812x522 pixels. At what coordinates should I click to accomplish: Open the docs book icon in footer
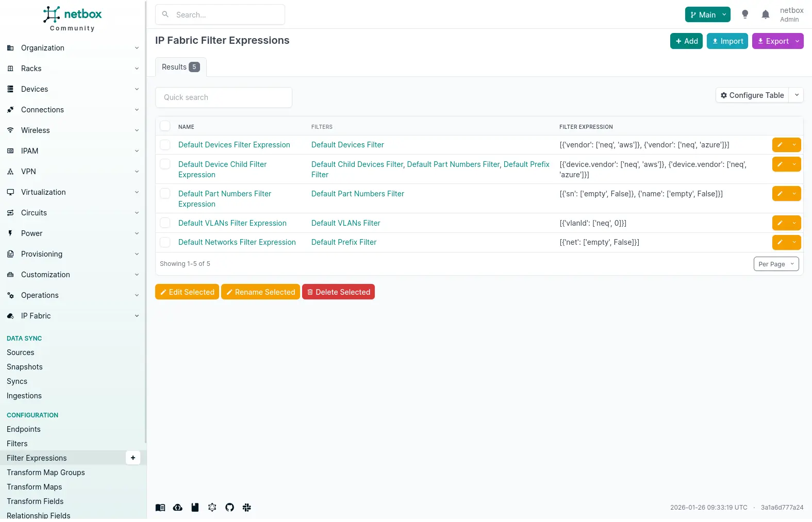(x=160, y=508)
